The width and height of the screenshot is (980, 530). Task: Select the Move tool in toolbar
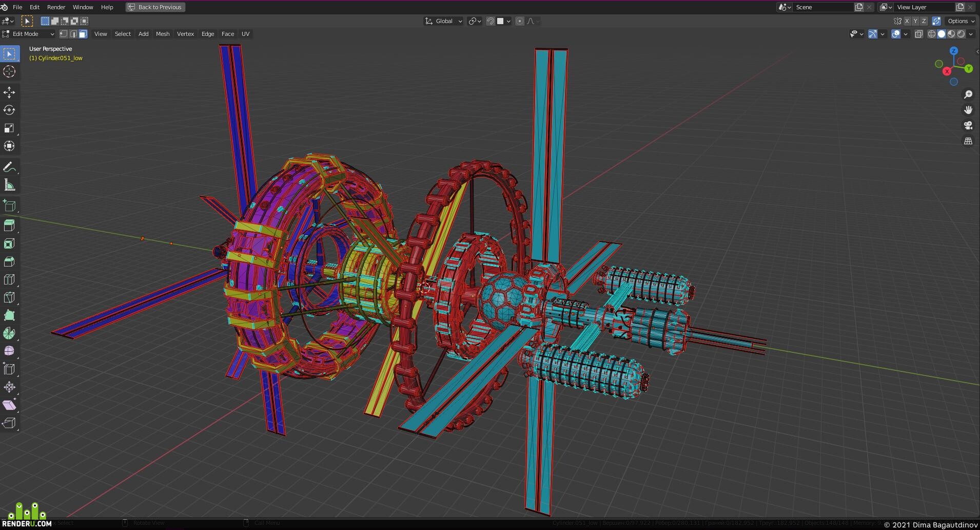click(9, 92)
